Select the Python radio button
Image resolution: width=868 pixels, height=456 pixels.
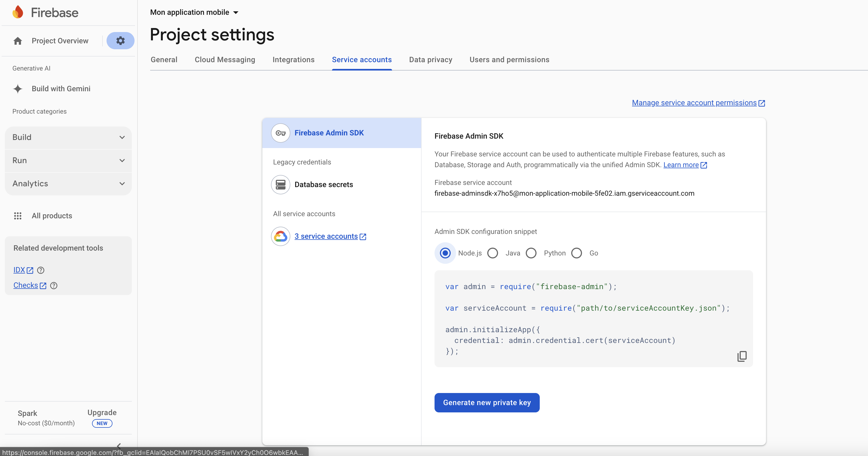point(531,253)
